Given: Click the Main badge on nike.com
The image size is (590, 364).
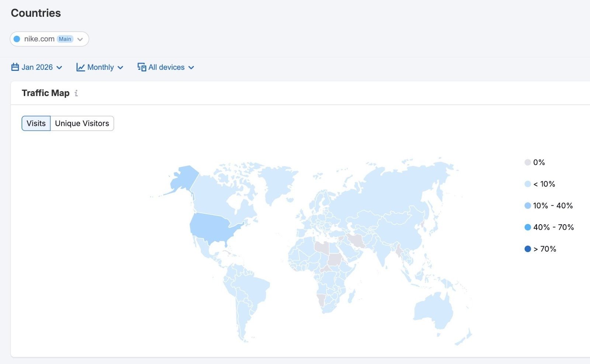Looking at the screenshot, I should (65, 38).
